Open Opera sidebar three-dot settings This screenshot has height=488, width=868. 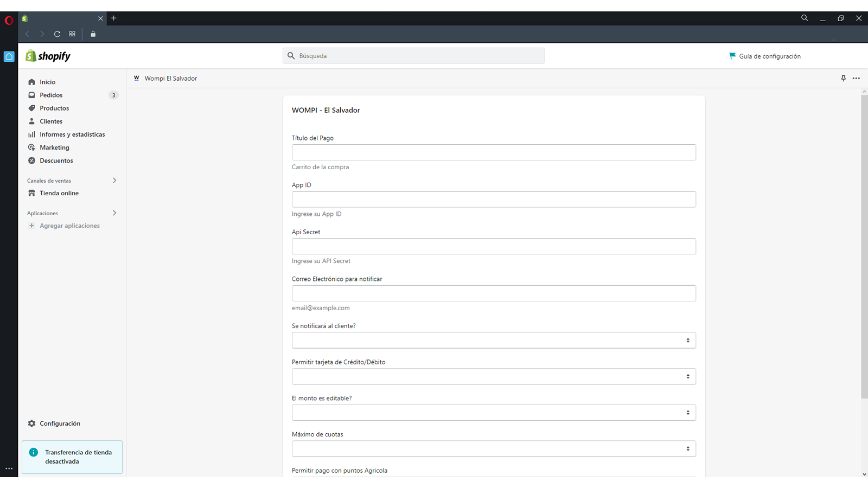9,468
